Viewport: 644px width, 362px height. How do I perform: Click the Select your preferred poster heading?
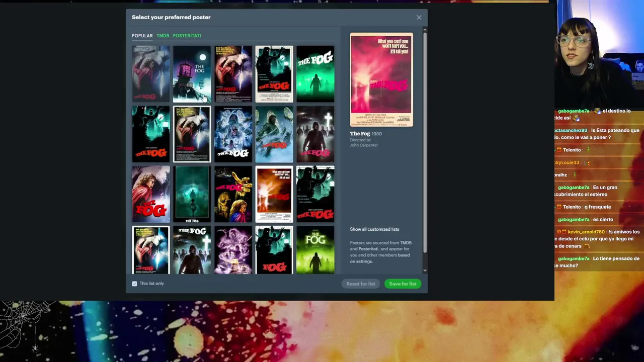(x=171, y=17)
